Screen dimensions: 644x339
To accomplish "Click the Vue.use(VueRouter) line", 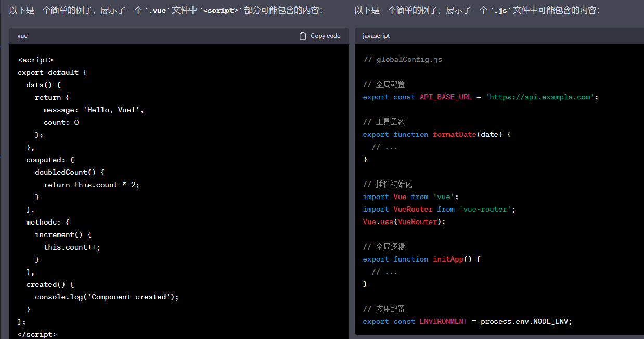I will [405, 221].
